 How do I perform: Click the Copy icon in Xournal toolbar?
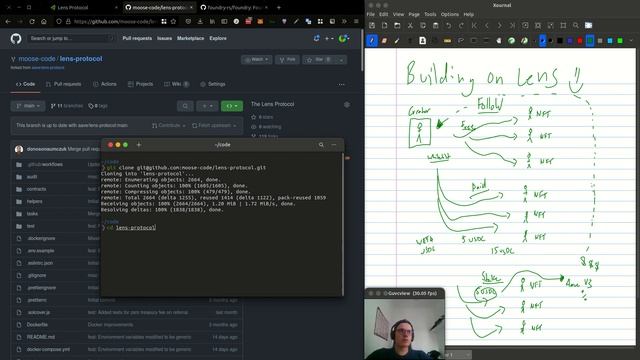(423, 25)
